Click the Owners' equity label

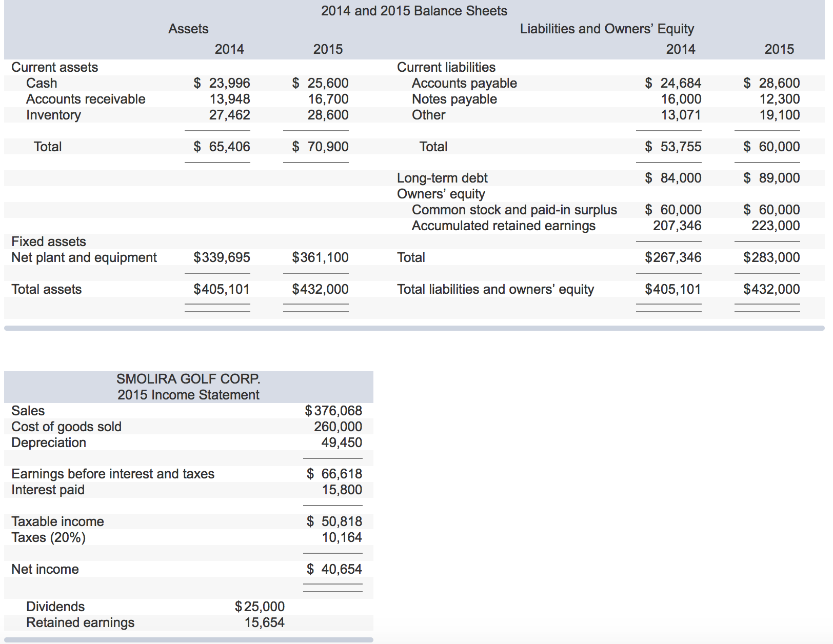(441, 194)
